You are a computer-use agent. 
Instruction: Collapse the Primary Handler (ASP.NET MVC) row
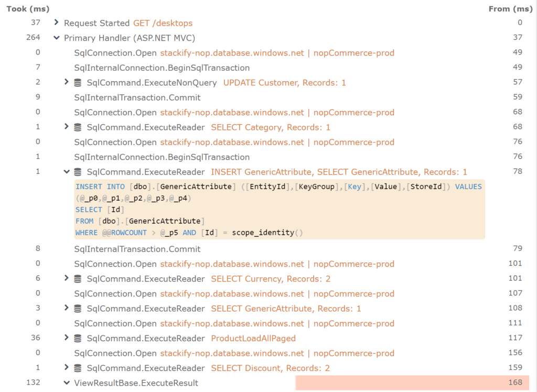tap(57, 38)
